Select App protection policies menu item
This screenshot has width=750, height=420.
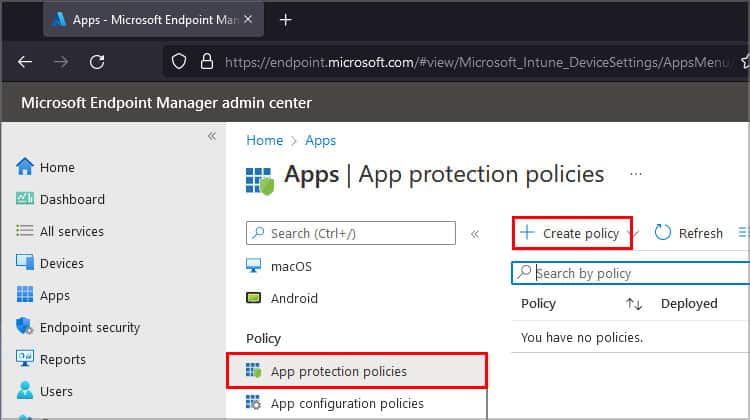point(357,371)
